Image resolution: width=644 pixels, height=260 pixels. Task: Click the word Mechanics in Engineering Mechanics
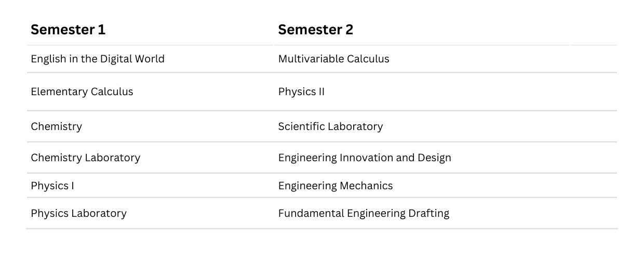click(x=367, y=186)
